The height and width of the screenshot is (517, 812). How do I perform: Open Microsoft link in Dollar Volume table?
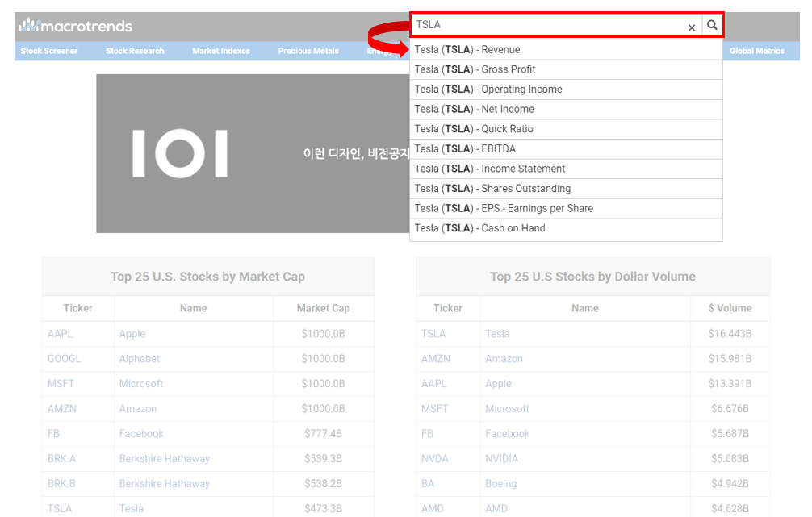tap(507, 409)
